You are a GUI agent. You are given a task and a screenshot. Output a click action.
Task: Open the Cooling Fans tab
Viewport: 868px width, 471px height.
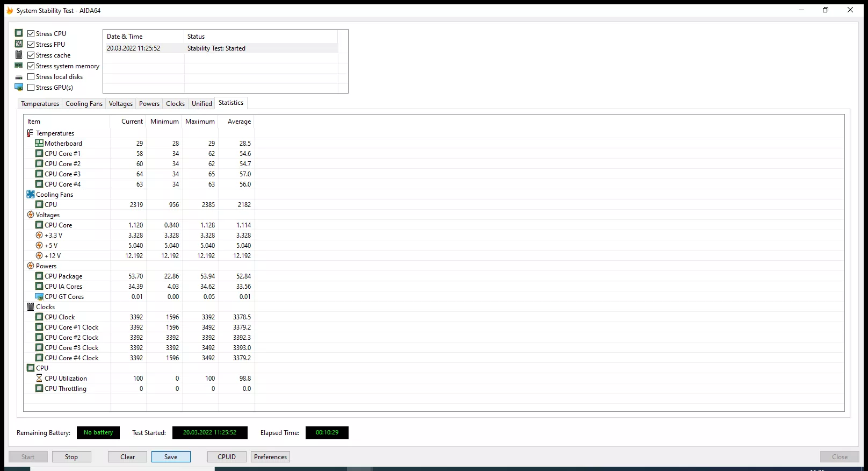[x=84, y=104]
